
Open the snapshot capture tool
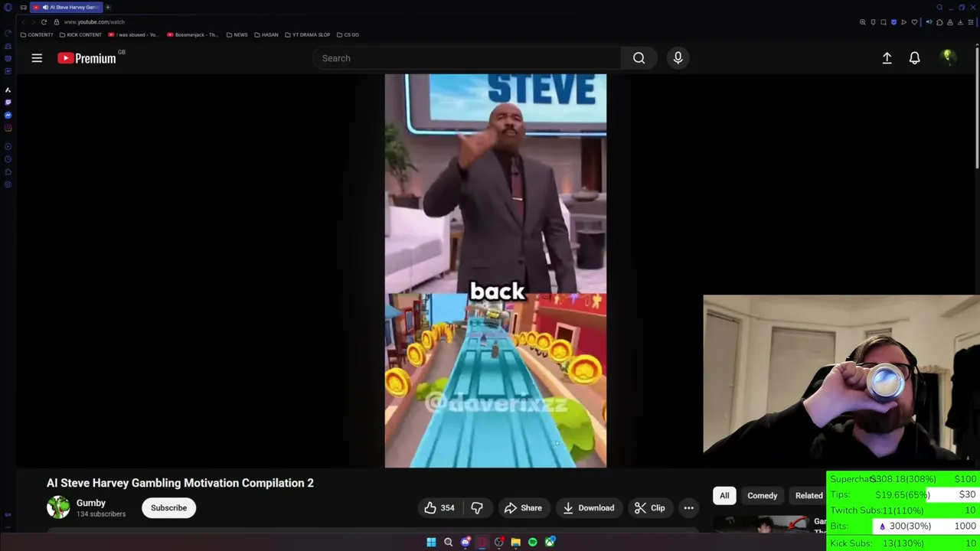tap(884, 22)
